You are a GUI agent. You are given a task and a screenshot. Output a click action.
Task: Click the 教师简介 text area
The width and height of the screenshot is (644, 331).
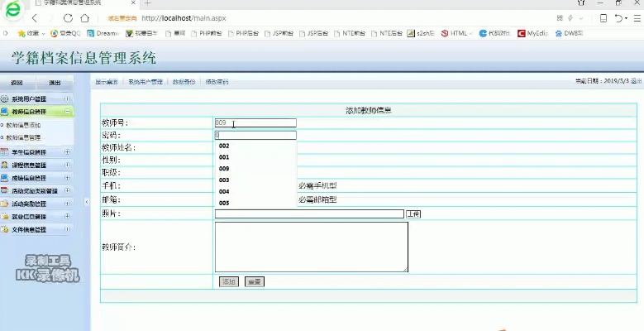point(311,247)
